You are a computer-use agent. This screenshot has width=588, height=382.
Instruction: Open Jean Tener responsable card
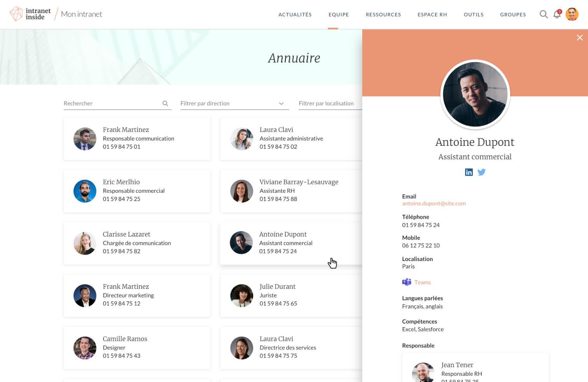(x=475, y=368)
